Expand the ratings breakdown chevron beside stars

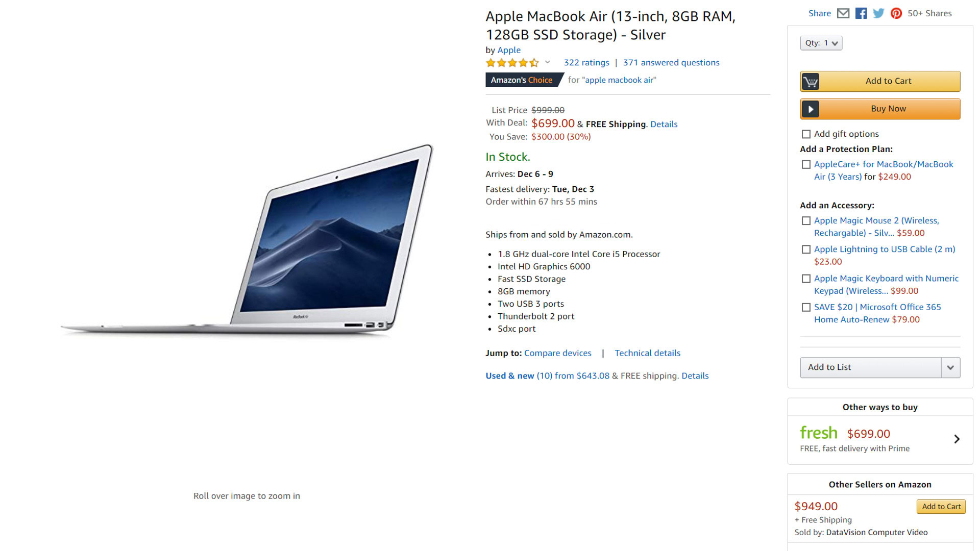548,62
